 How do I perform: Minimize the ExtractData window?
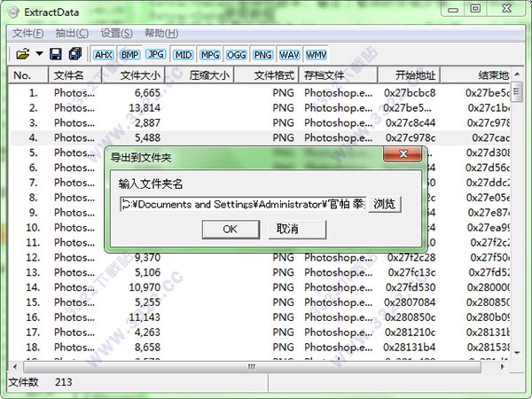(x=453, y=9)
